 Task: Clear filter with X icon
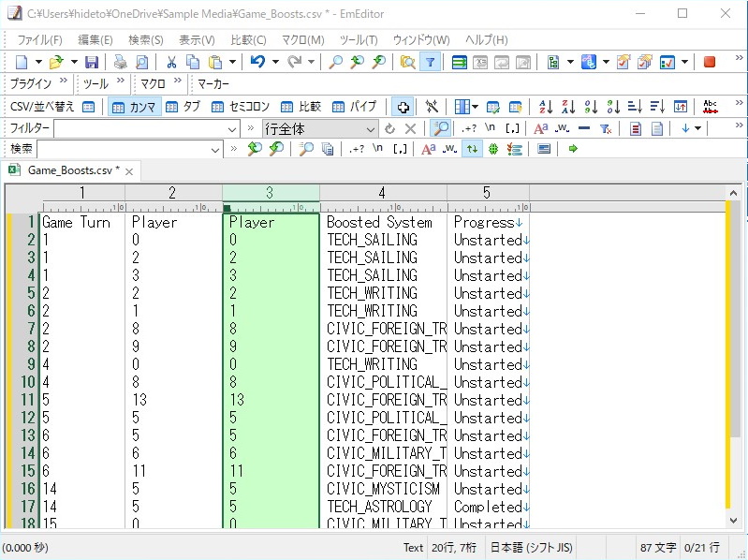tap(410, 129)
